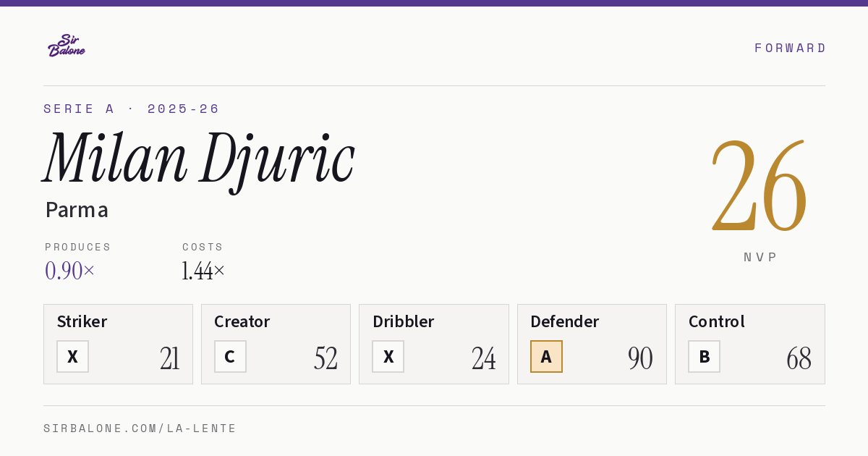Screen dimensions: 868x456
Task: Click the Sir Balone logo
Action: click(x=67, y=46)
